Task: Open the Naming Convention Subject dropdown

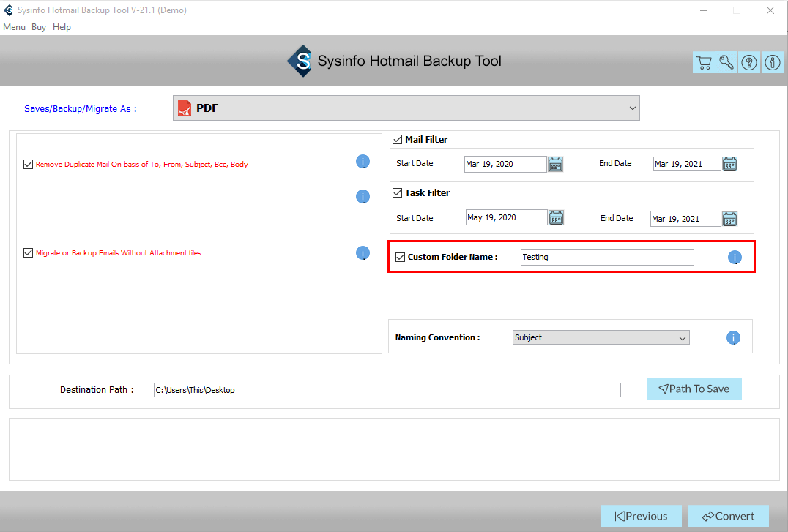Action: coord(601,337)
